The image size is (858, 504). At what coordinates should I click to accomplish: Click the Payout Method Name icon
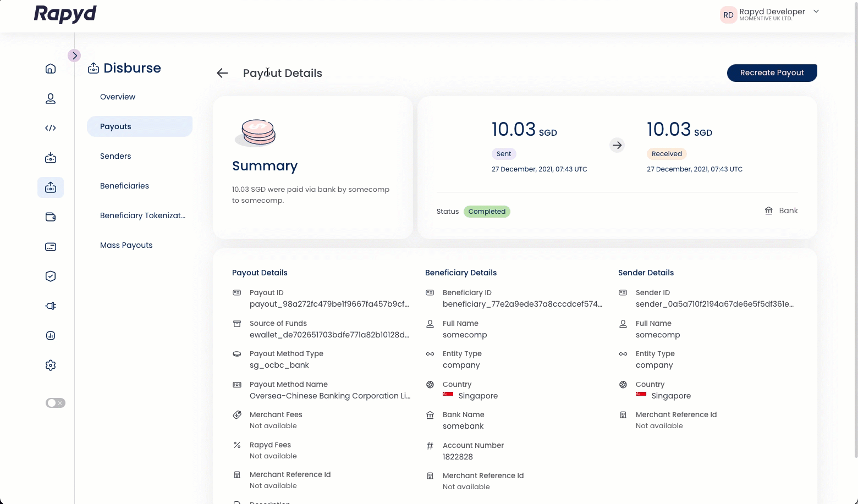(x=237, y=384)
